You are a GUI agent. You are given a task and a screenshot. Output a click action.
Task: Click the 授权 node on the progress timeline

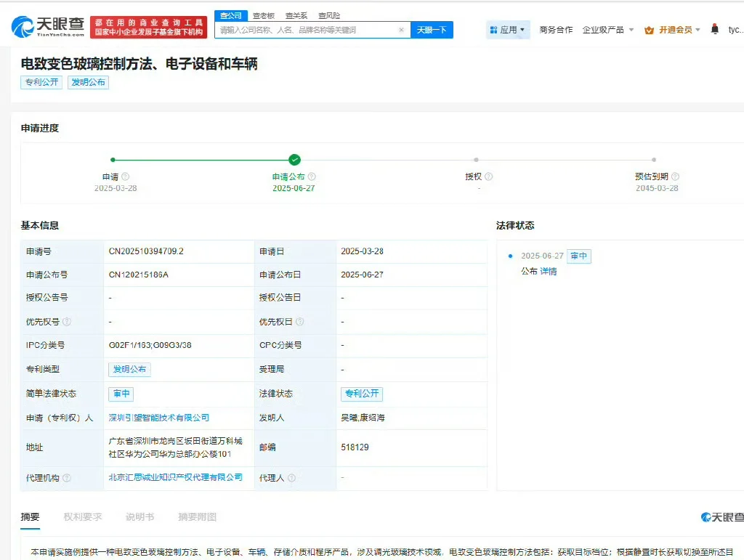coord(476,159)
